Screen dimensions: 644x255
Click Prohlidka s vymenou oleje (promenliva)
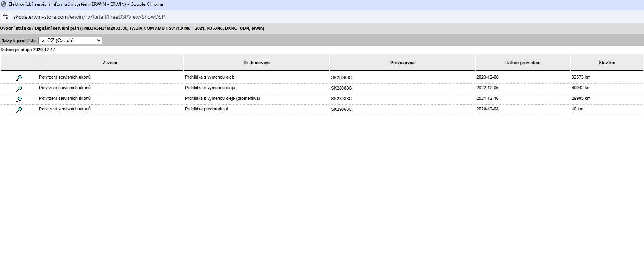pyautogui.click(x=222, y=98)
